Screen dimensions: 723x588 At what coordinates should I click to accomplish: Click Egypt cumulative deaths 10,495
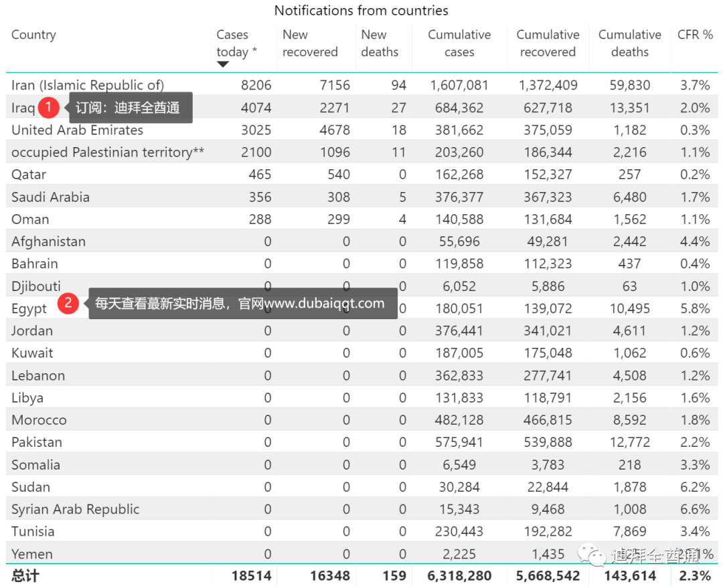pyautogui.click(x=630, y=308)
